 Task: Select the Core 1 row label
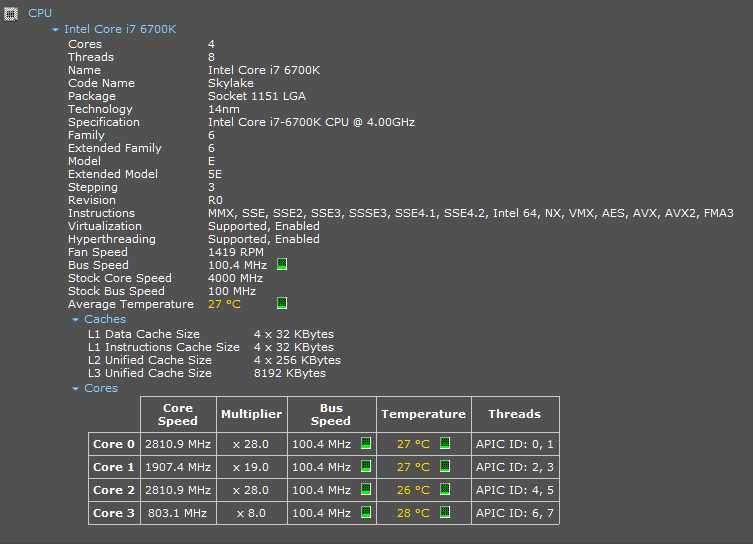pyautogui.click(x=114, y=467)
